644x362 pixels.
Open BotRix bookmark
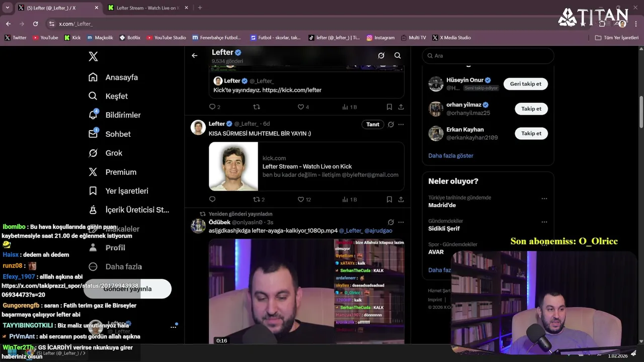point(130,38)
